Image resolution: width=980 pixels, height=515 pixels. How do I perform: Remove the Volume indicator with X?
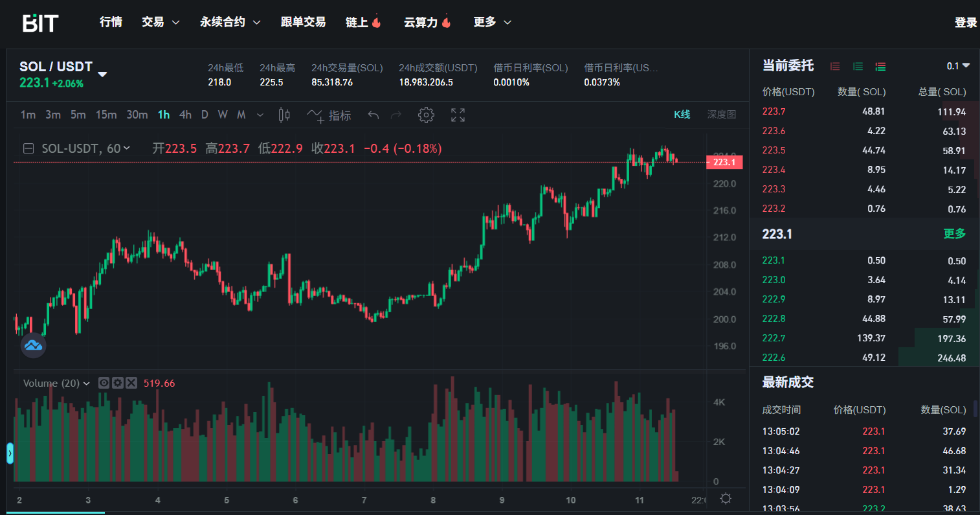click(131, 383)
